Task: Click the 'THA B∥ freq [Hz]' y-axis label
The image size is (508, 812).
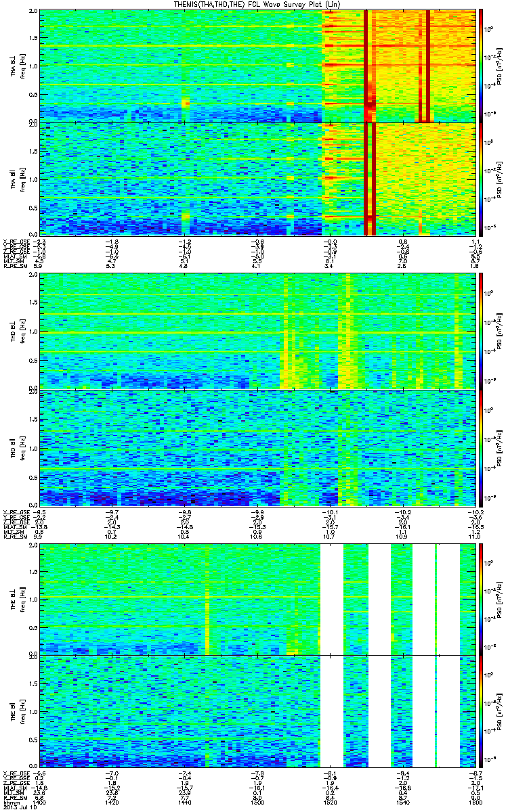Action: click(x=18, y=179)
